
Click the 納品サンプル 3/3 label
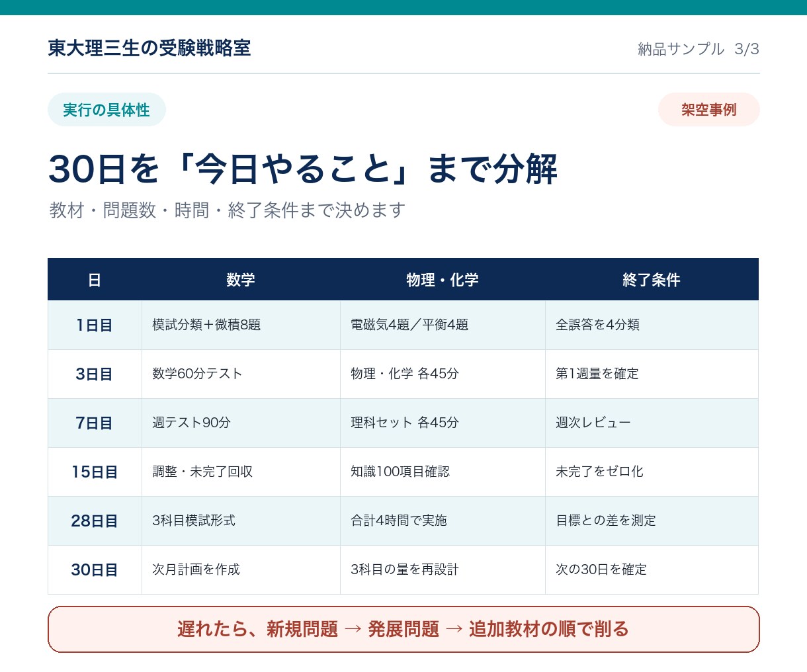[699, 49]
